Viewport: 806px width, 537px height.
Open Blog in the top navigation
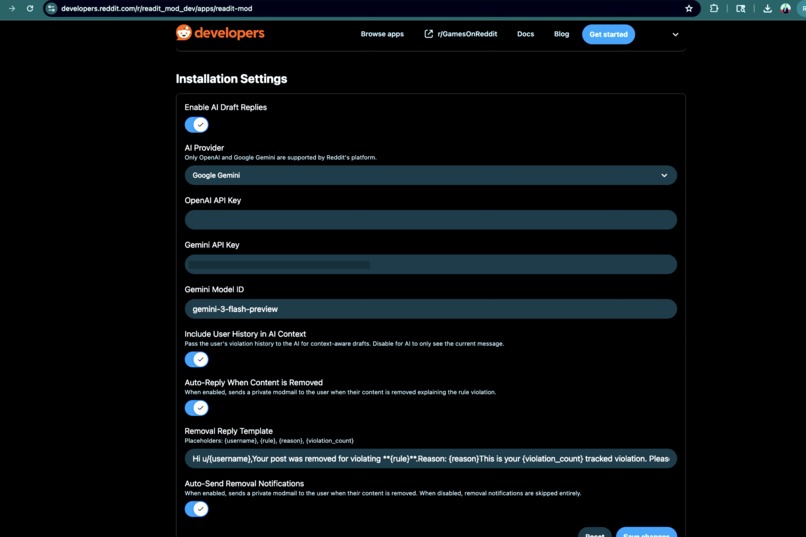click(561, 34)
